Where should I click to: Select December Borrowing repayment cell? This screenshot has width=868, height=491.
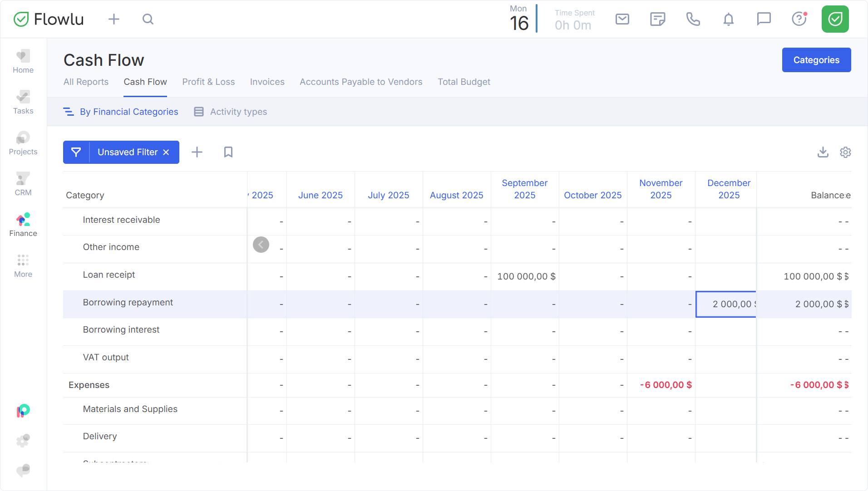pos(725,304)
